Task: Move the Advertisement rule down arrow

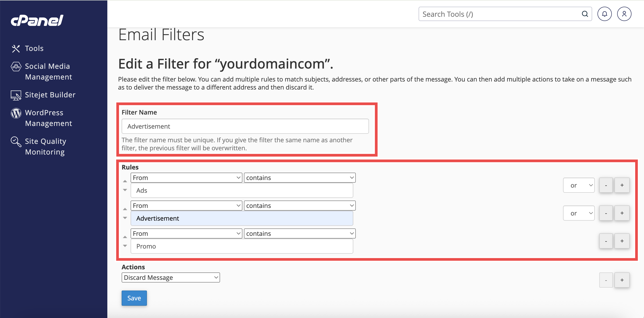Action: (x=125, y=218)
